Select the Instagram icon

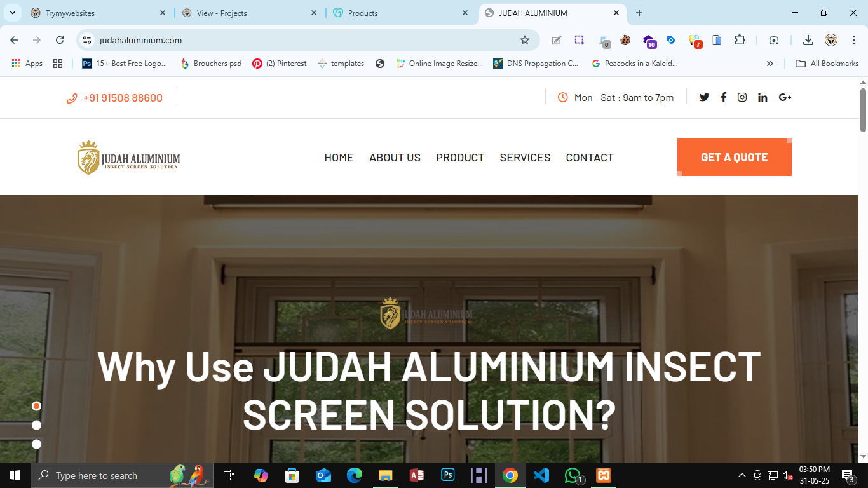[742, 97]
